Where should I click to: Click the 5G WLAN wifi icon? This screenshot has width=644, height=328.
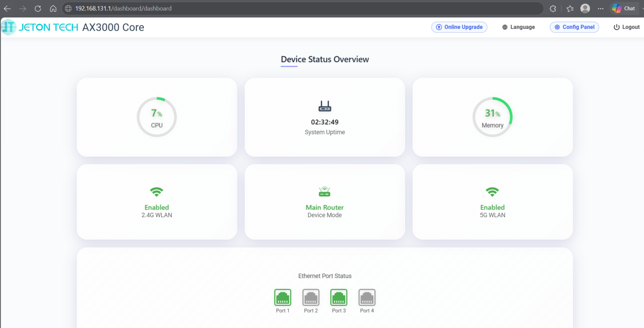tap(492, 192)
